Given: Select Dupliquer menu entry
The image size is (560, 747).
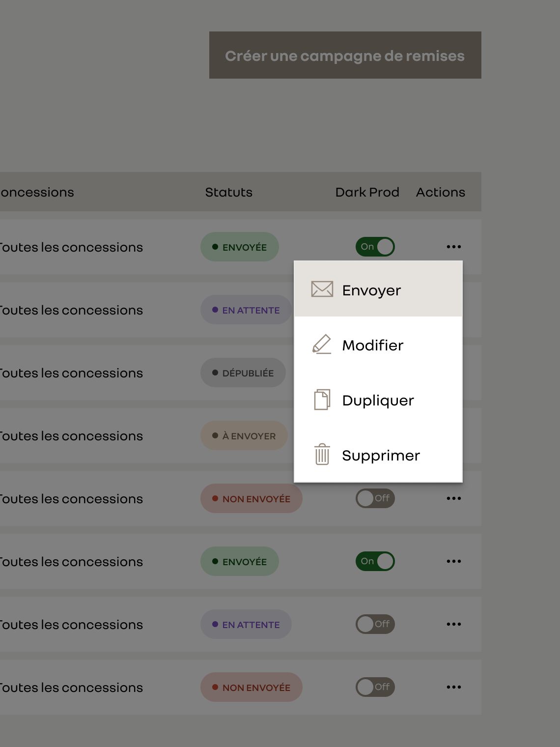Looking at the screenshot, I should [378, 400].
